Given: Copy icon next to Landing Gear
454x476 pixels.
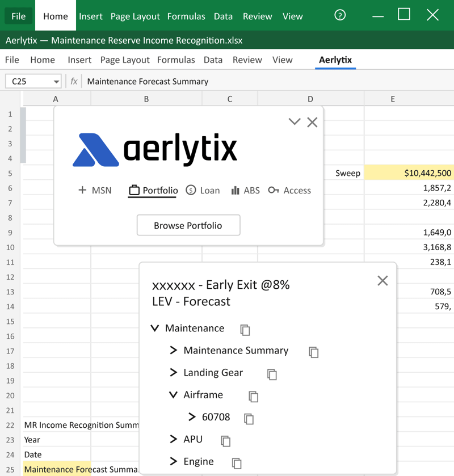Looking at the screenshot, I should [x=272, y=374].
